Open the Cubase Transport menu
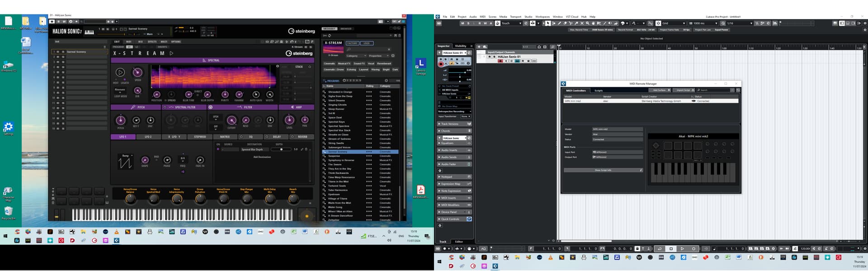Screen dimensions: 868x271 pos(515,17)
